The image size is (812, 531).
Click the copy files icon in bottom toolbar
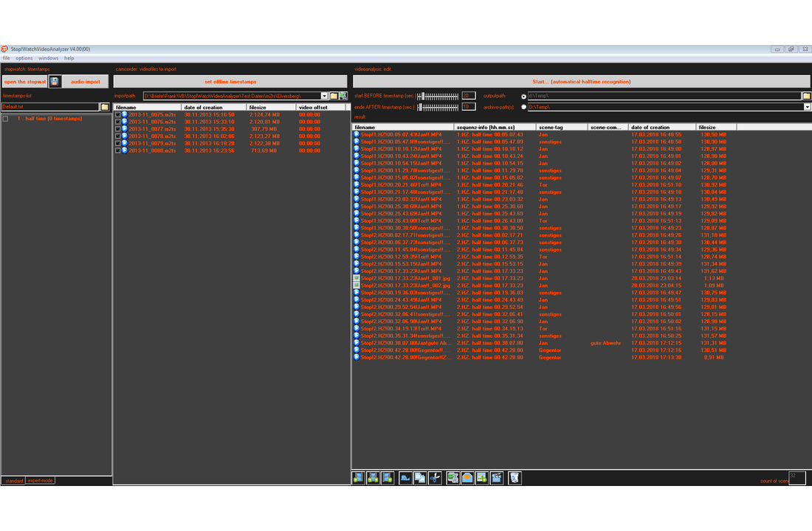[x=420, y=478]
